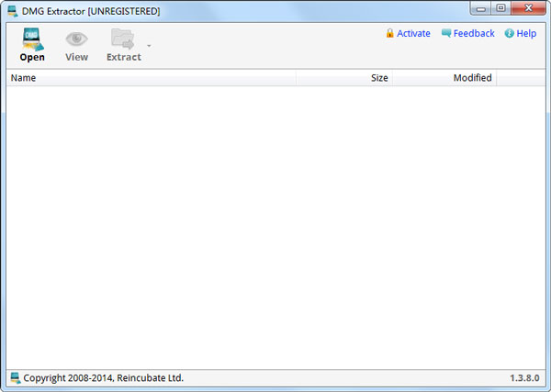
Task: Click the status bar Reincubate icon
Action: [15, 378]
